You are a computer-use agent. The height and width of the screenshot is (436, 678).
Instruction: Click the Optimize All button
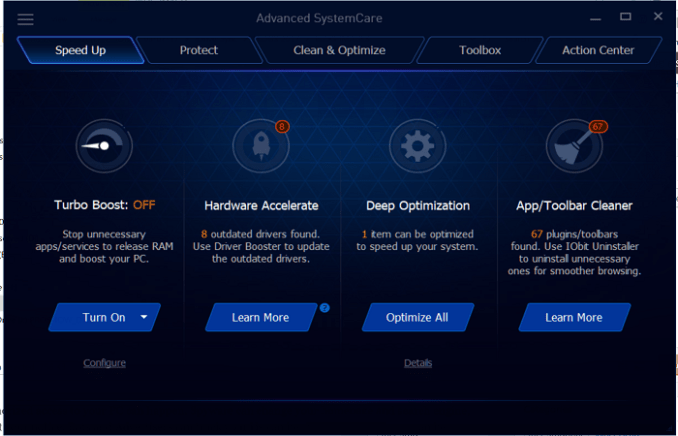417,317
